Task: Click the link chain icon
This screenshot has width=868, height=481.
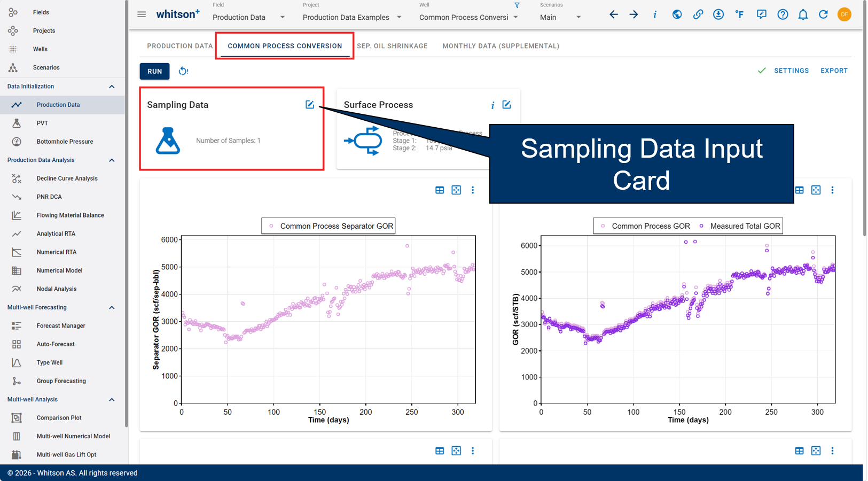Action: pyautogui.click(x=698, y=14)
